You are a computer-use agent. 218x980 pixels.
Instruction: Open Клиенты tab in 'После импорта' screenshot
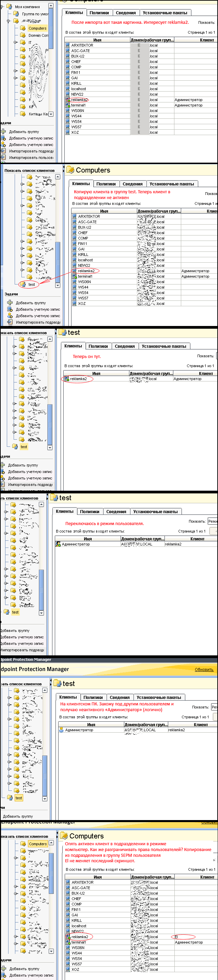pos(74,13)
